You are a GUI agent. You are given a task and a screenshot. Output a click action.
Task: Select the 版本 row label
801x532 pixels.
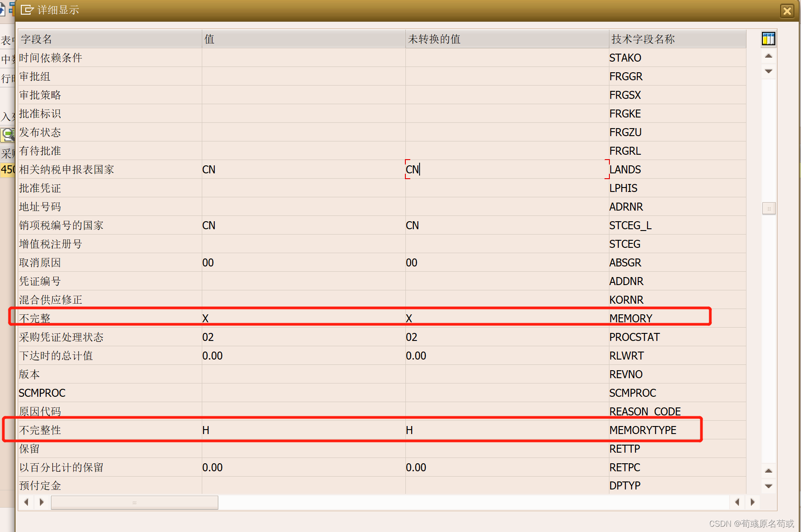[29, 374]
